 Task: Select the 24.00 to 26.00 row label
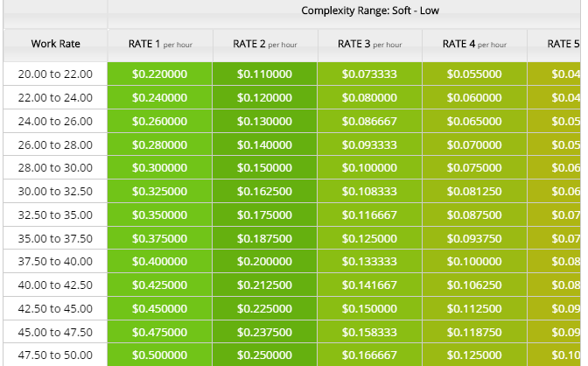click(x=55, y=121)
